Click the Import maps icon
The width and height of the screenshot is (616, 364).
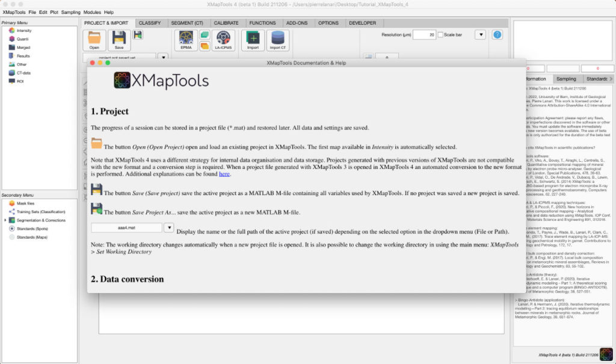click(253, 40)
